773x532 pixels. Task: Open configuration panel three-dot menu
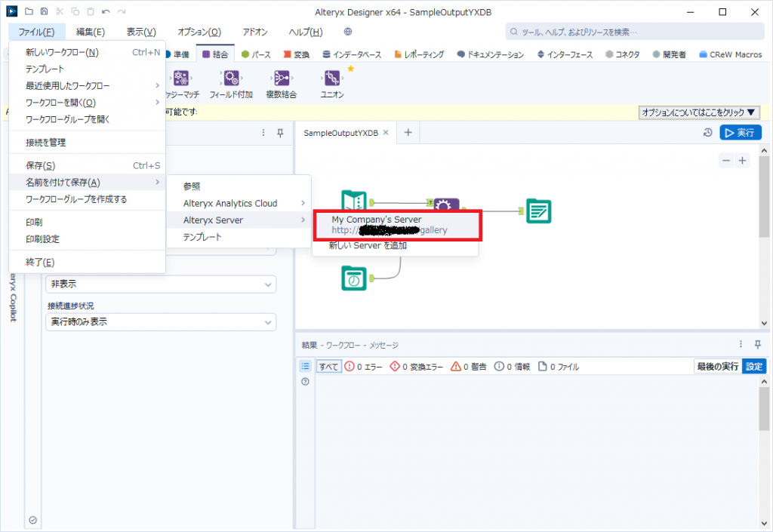[263, 133]
